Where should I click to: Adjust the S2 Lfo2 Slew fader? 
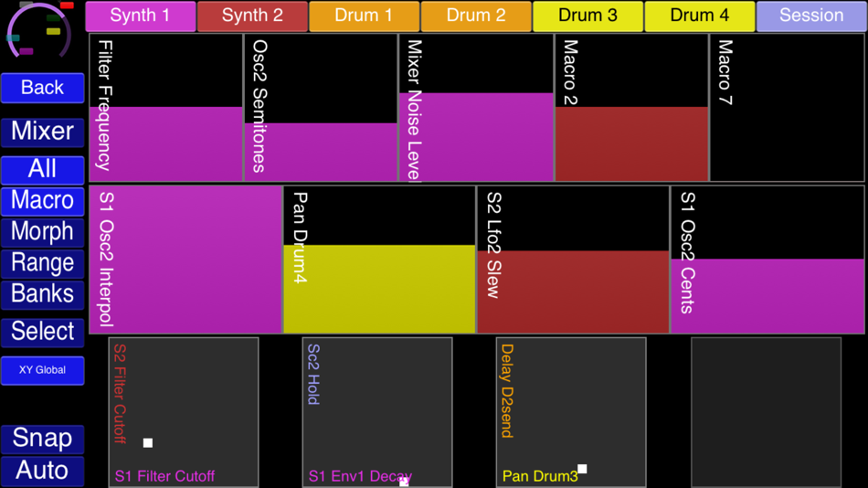tap(573, 260)
